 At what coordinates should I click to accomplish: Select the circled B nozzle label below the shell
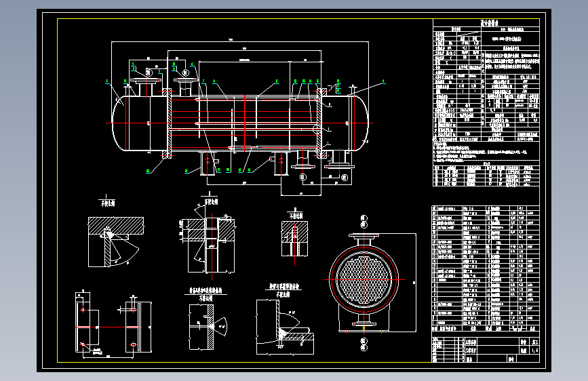pos(303,177)
